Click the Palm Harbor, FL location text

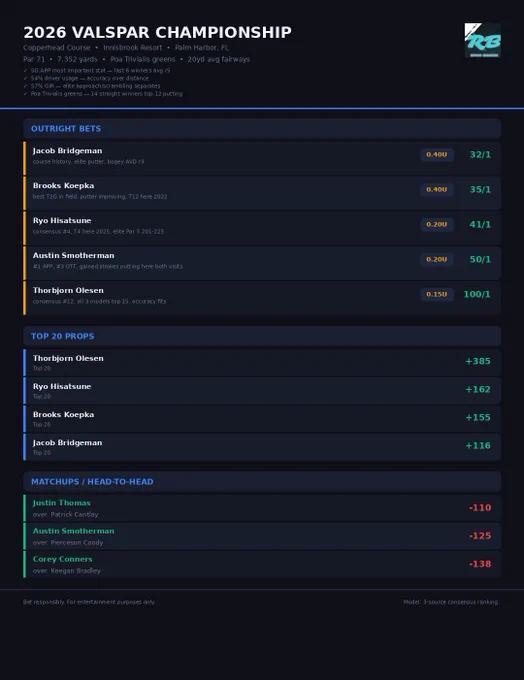pos(202,48)
